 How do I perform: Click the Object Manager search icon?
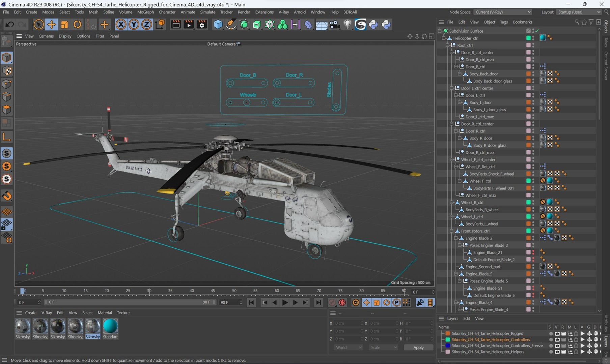tap(577, 22)
